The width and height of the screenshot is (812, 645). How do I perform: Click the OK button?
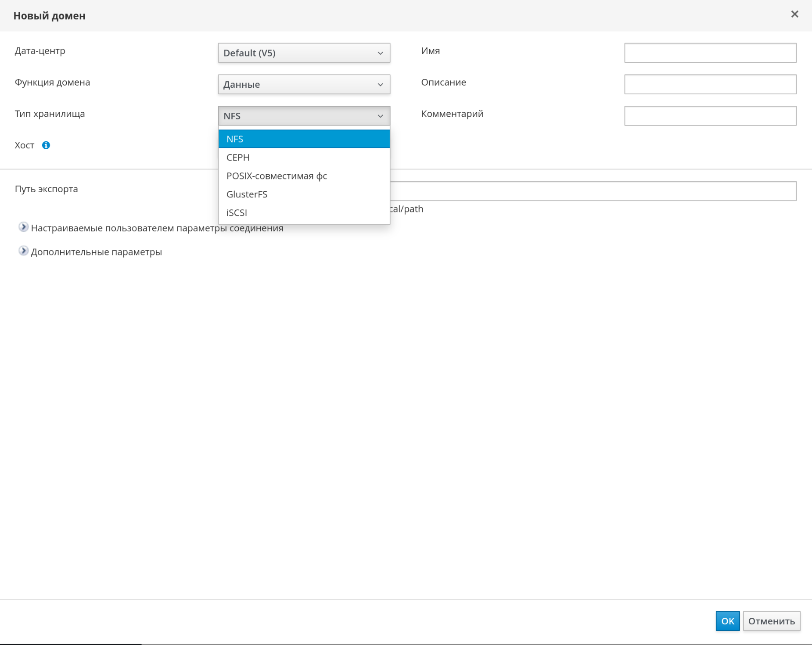pos(727,621)
